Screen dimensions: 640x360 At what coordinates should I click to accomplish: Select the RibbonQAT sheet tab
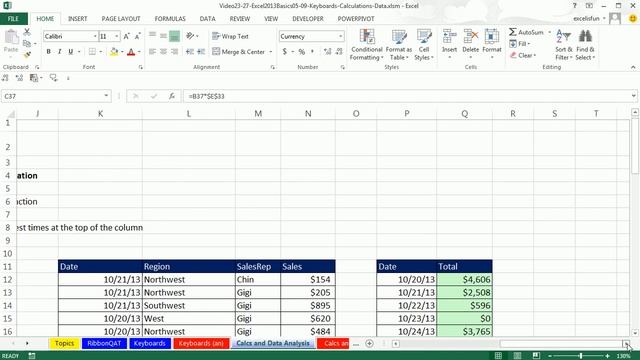(x=104, y=343)
